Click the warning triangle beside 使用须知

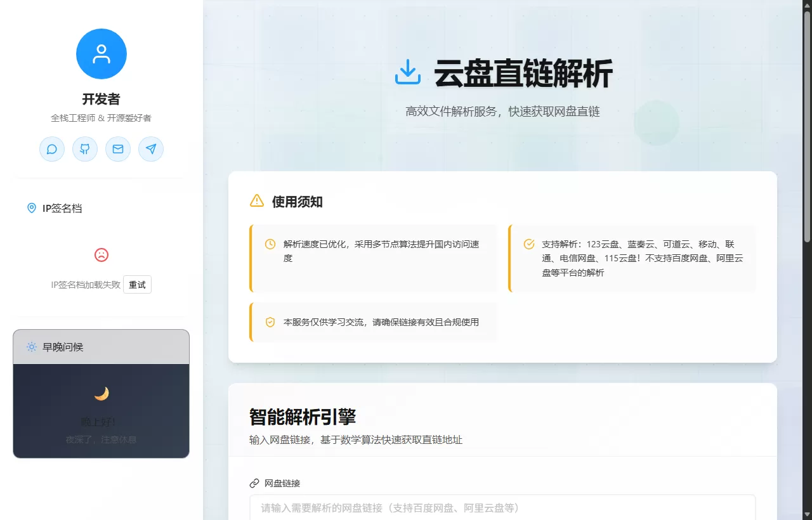[257, 201]
